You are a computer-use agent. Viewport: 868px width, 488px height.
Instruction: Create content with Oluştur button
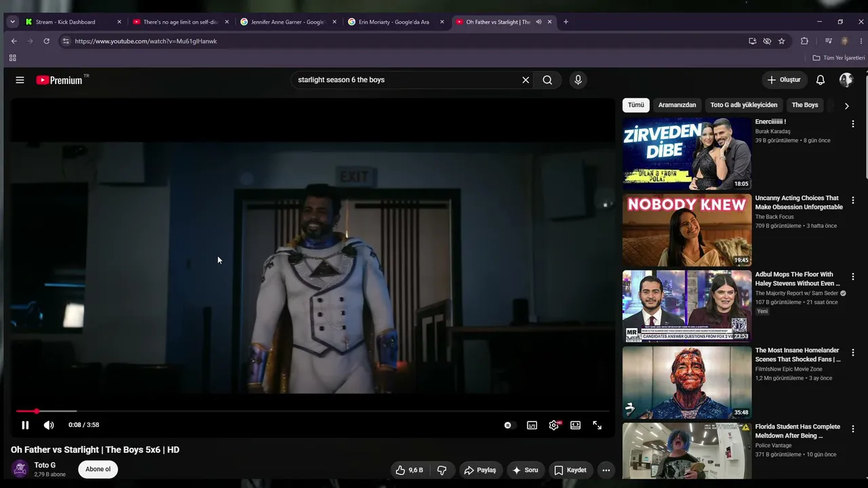tap(785, 80)
